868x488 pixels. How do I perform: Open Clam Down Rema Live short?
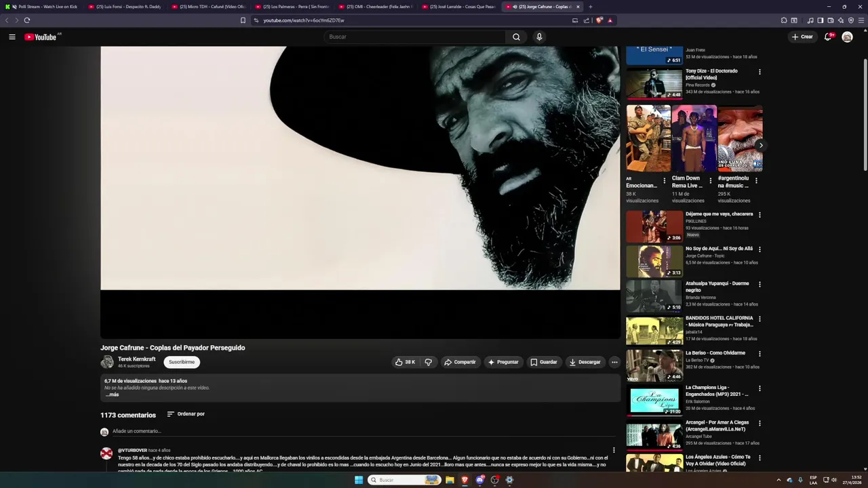click(x=694, y=138)
